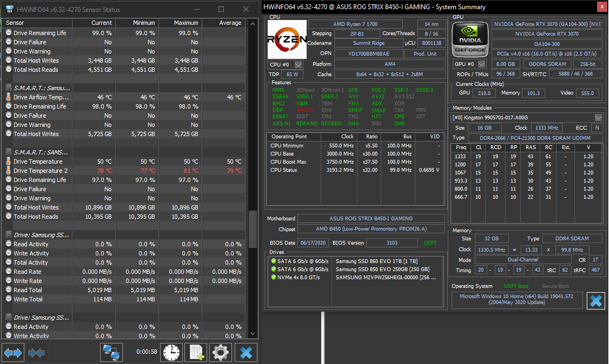Start logging with the sheet-plus icon

tap(196, 352)
